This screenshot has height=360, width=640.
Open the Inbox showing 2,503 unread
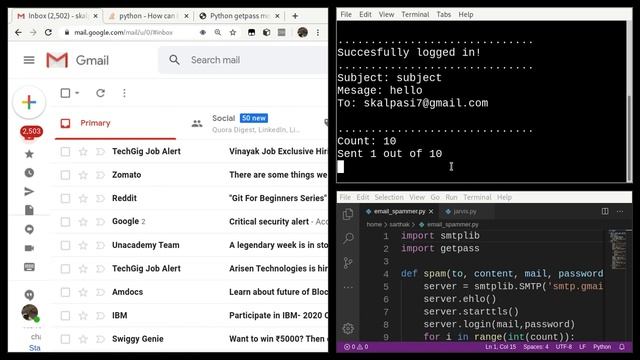click(x=31, y=131)
